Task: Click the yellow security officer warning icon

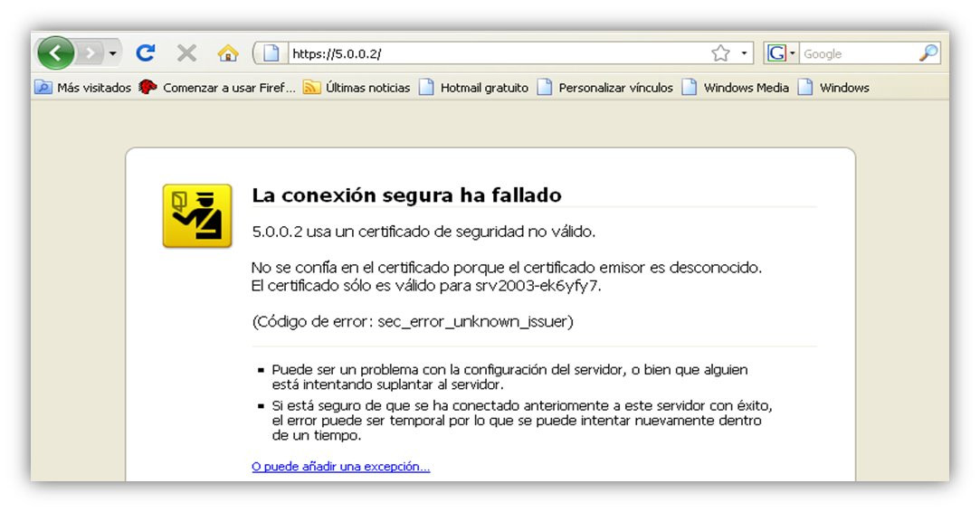Action: click(197, 215)
